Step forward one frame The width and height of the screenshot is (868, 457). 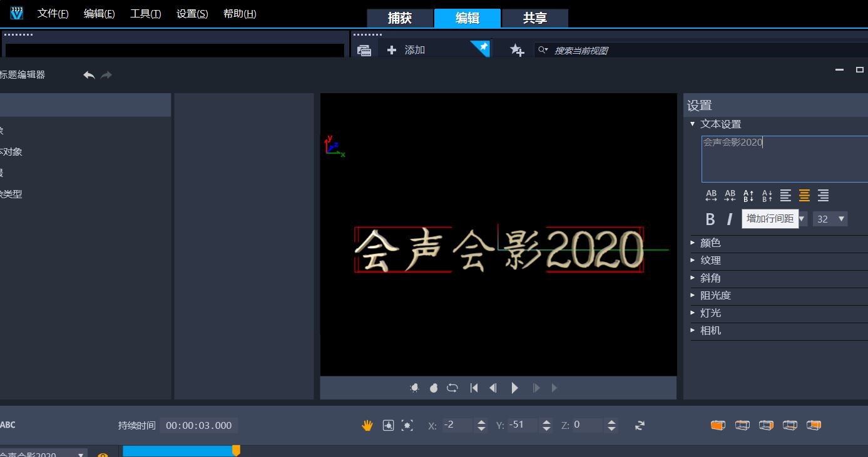536,388
